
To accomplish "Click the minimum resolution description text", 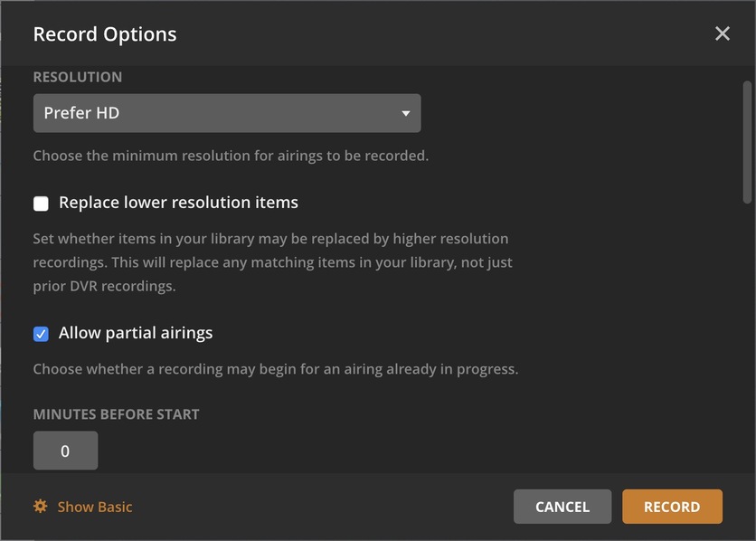I will 231,156.
